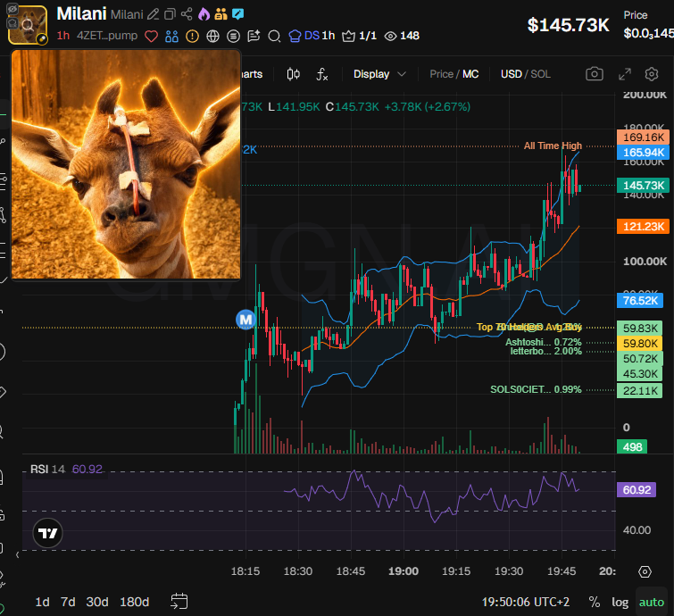Click the time axis settings icon at bottom right
Image resolution: width=674 pixels, height=616 pixels.
(645, 571)
